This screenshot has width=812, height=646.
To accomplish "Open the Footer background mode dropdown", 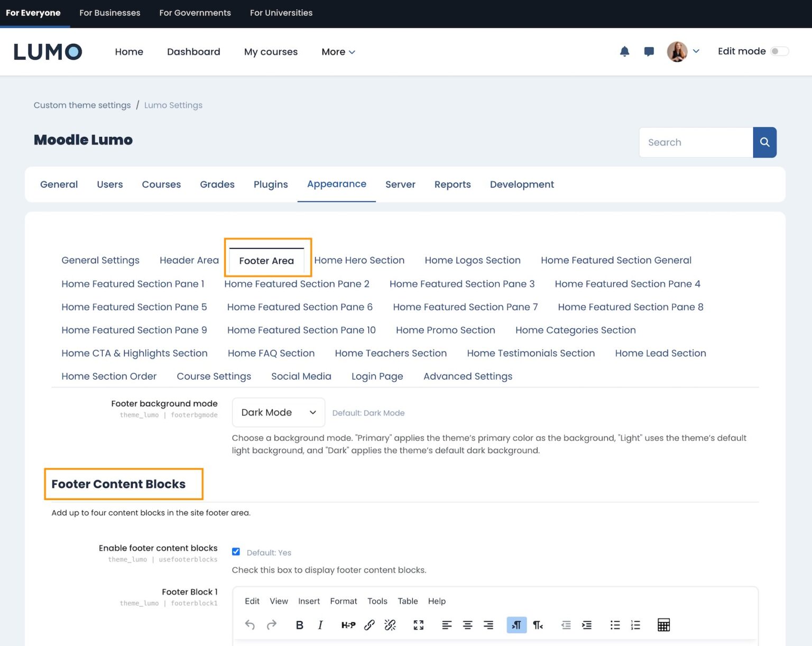I will (x=278, y=412).
